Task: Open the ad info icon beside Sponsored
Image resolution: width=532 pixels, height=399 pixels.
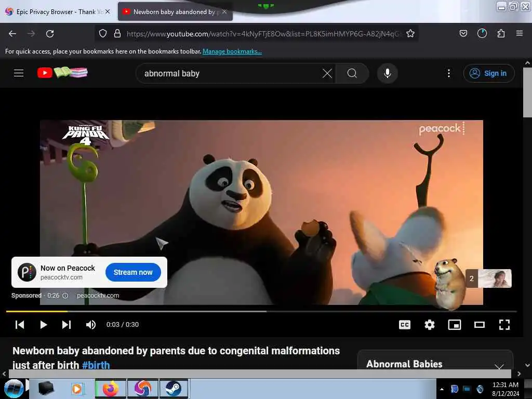Action: [x=65, y=296]
